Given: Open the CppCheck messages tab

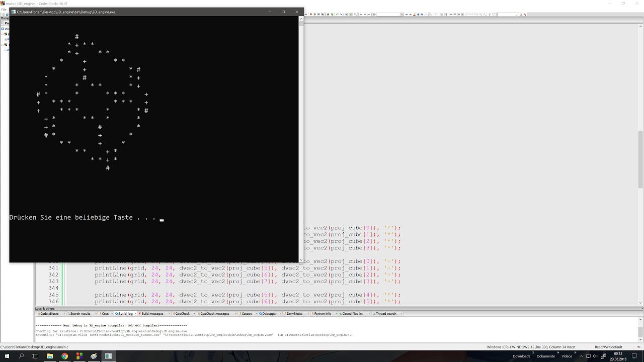Looking at the screenshot, I should [x=214, y=314].
